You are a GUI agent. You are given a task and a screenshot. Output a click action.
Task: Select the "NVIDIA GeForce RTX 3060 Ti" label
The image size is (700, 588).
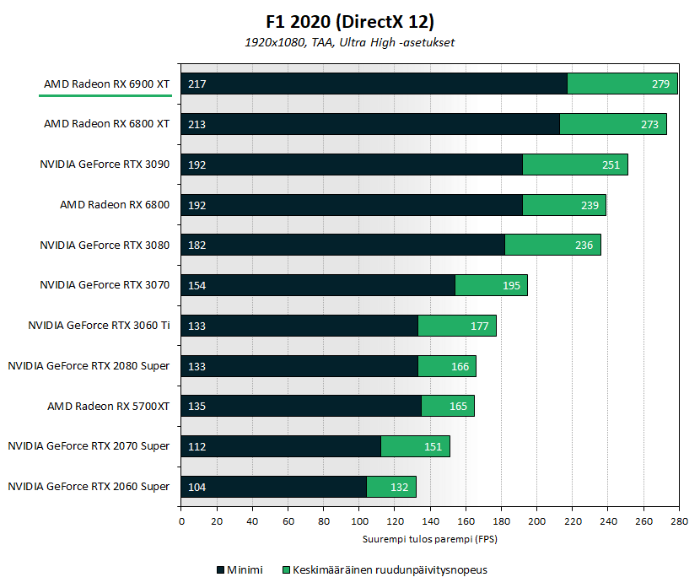pyautogui.click(x=100, y=326)
